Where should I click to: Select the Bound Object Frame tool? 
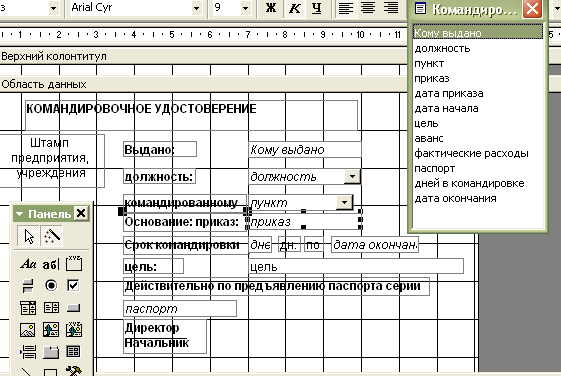click(74, 330)
